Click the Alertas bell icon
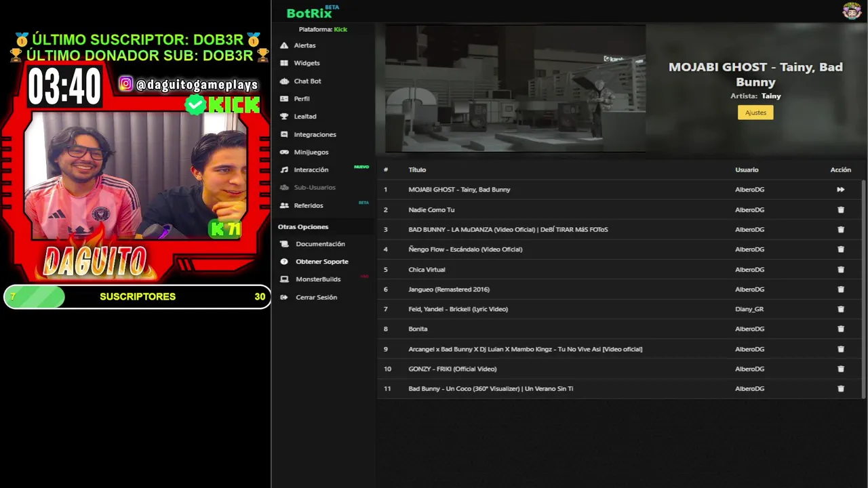Viewport: 868px width, 488px height. click(284, 45)
